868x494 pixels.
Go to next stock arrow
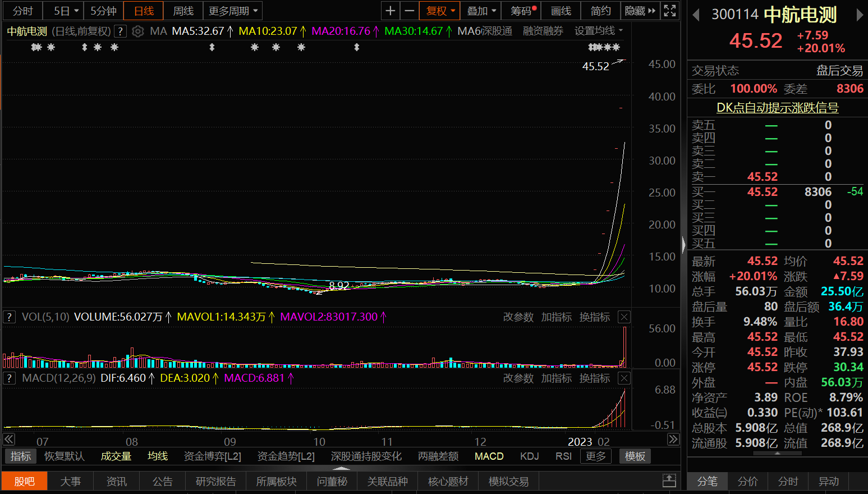[860, 15]
